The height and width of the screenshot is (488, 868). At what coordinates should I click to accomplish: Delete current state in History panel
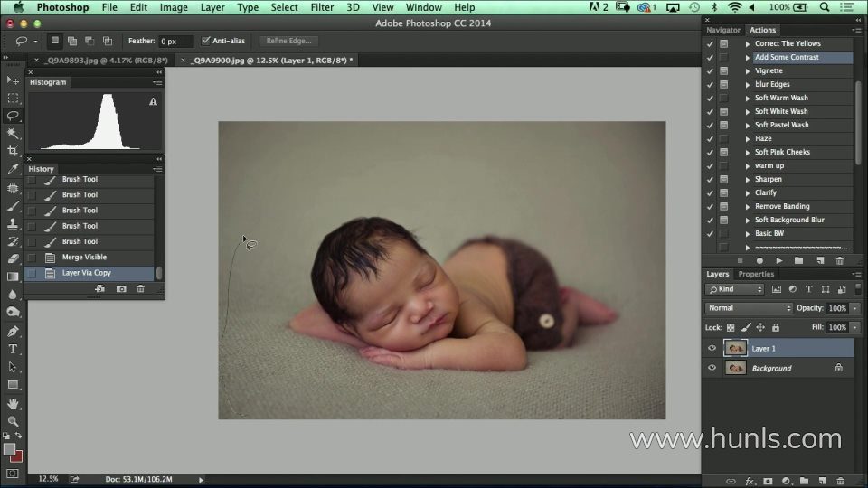click(141, 288)
